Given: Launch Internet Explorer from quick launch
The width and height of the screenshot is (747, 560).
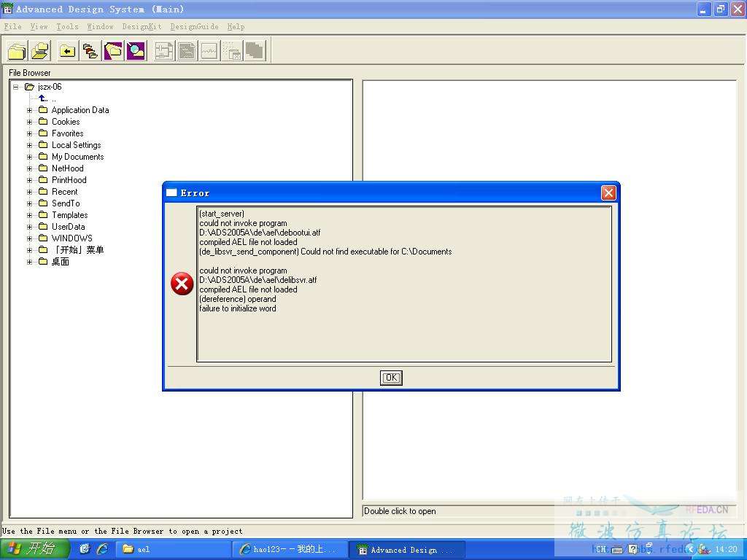Looking at the screenshot, I should pyautogui.click(x=102, y=549).
